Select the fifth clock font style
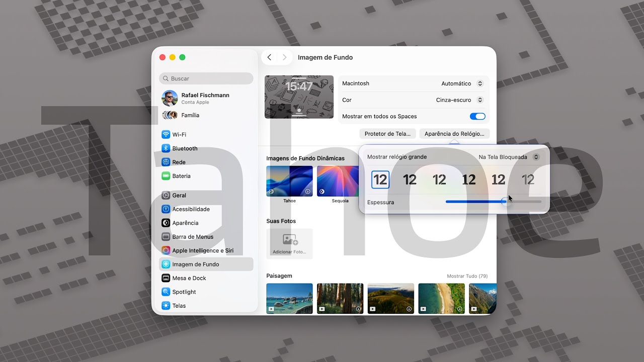The width and height of the screenshot is (644, 362). [x=498, y=179]
